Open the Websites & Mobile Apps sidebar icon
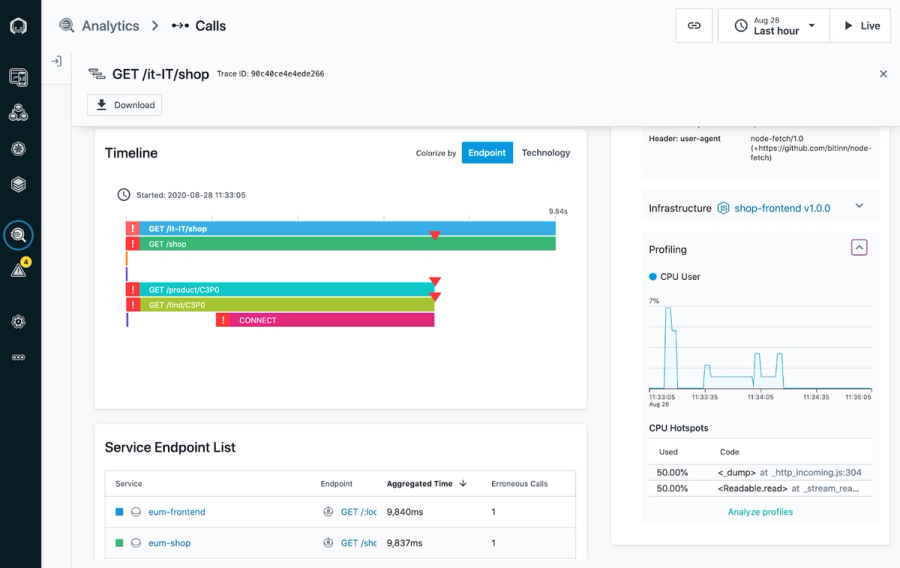The width and height of the screenshot is (900, 568). pyautogui.click(x=18, y=77)
